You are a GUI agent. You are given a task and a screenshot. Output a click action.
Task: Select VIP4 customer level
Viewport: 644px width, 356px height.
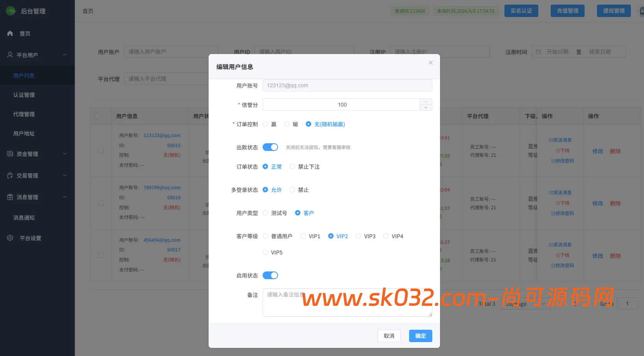(x=393, y=236)
